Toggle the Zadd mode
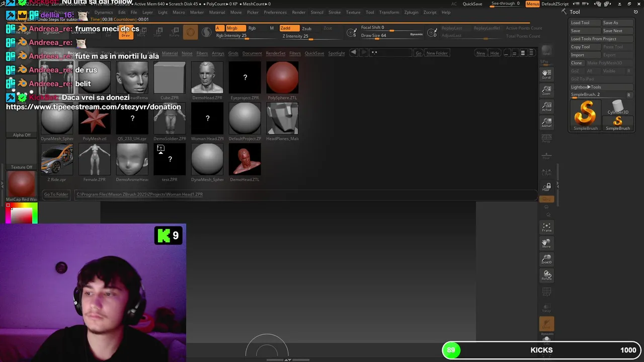This screenshot has height=362, width=644. pos(289,28)
